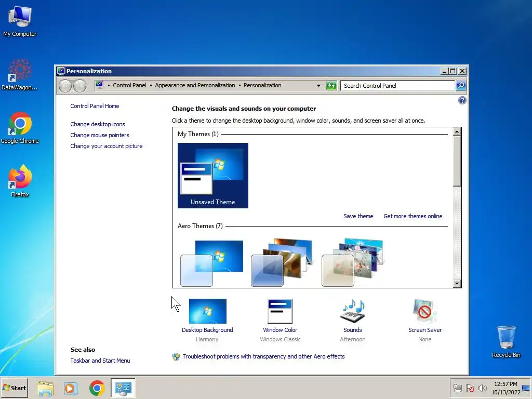
Task: Open Windows Explorer from taskbar
Action: pyautogui.click(x=45, y=388)
